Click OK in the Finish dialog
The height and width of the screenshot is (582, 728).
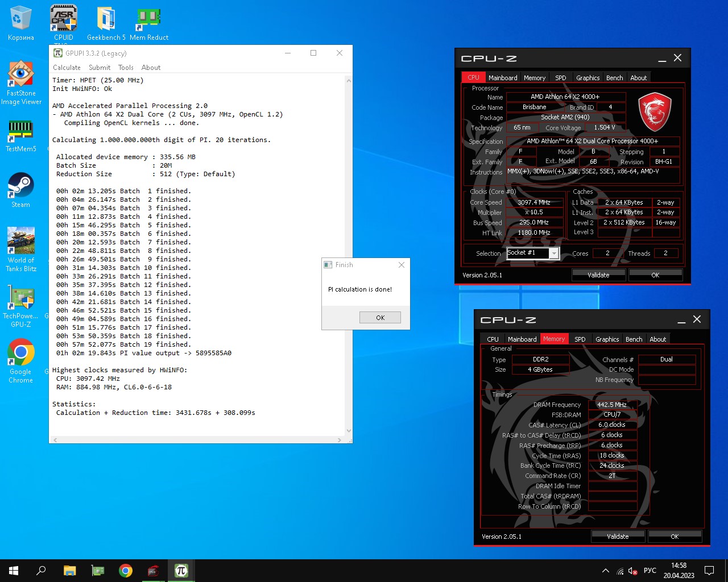click(380, 318)
